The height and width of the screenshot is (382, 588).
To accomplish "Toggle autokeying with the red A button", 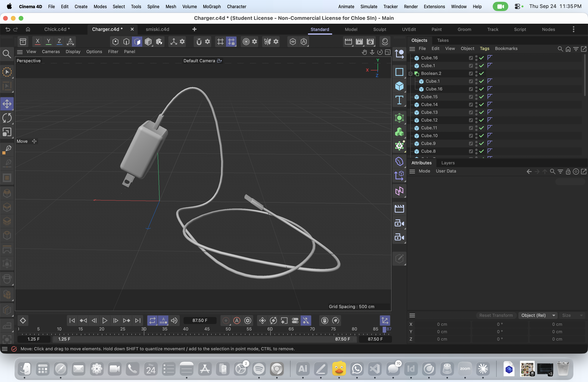I will point(237,321).
